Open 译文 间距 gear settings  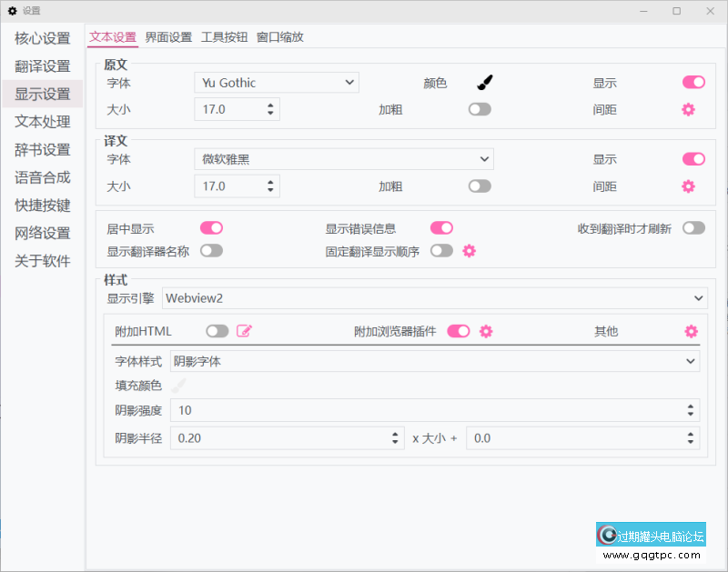[688, 186]
